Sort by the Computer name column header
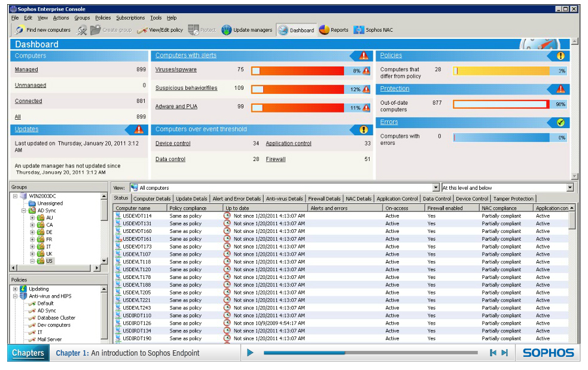588x370 pixels. pos(140,208)
